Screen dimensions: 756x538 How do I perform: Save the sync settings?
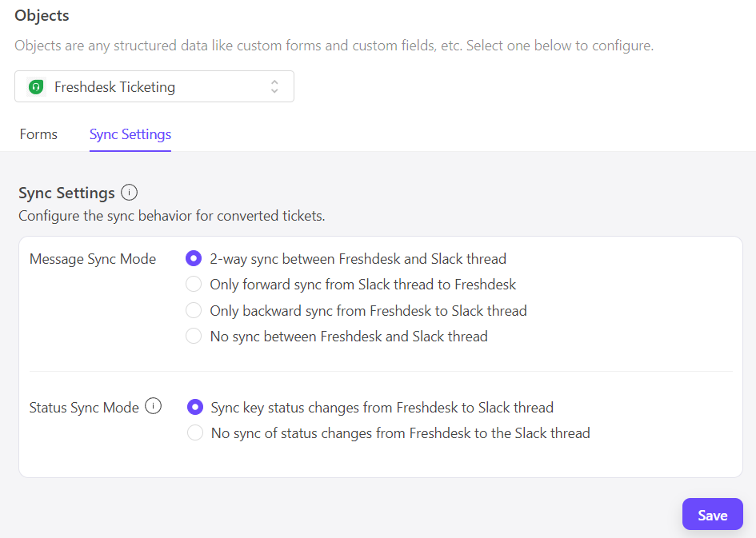click(x=712, y=515)
